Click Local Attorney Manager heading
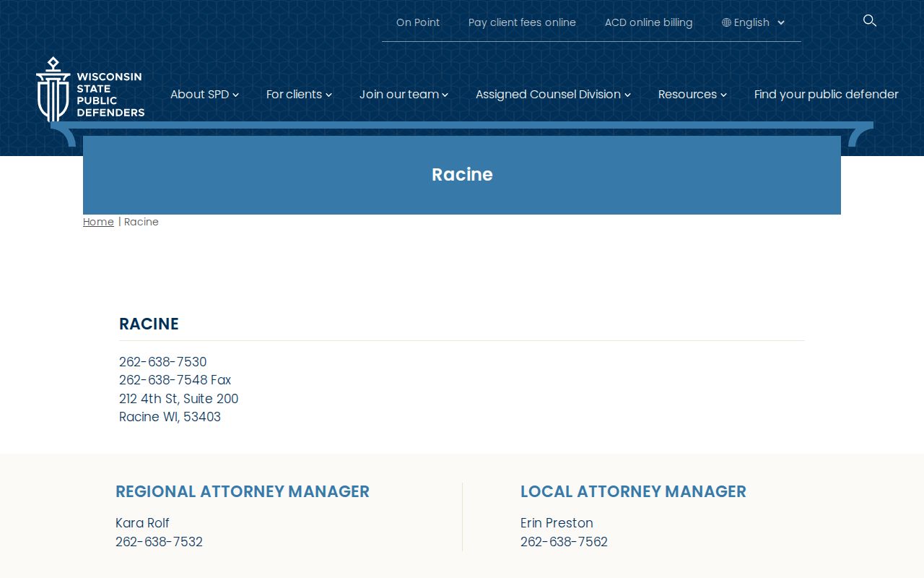Viewport: 924px width, 578px height. point(633,491)
